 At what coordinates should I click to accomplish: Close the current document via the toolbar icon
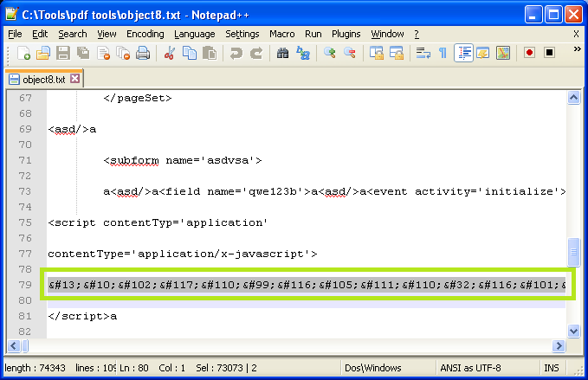click(103, 53)
